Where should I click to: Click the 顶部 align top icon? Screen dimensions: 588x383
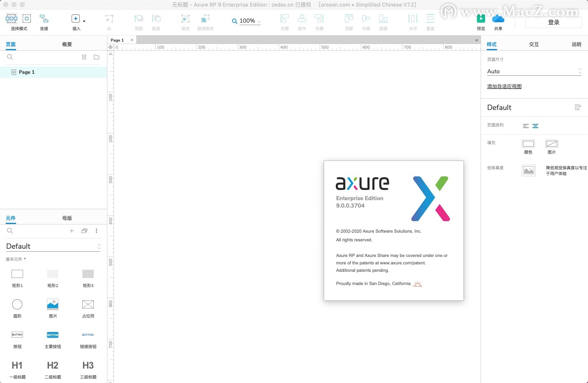tap(349, 19)
